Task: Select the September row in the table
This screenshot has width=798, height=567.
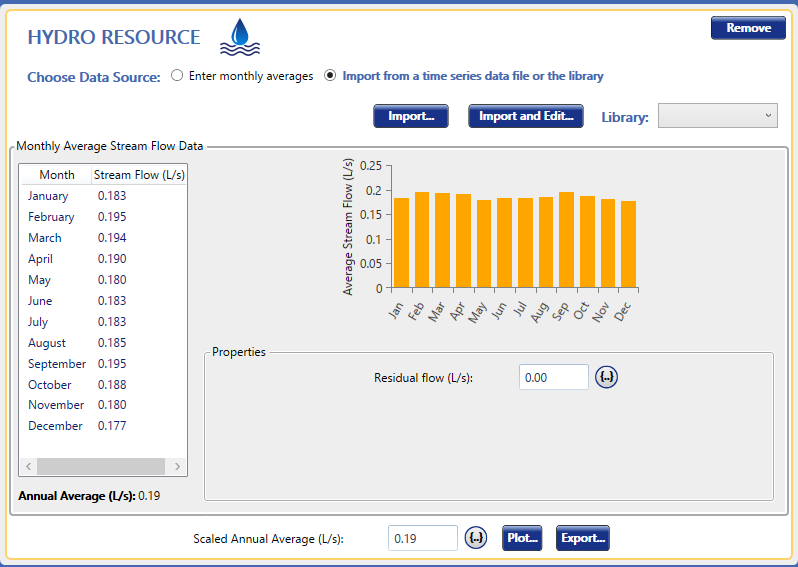Action: (57, 364)
